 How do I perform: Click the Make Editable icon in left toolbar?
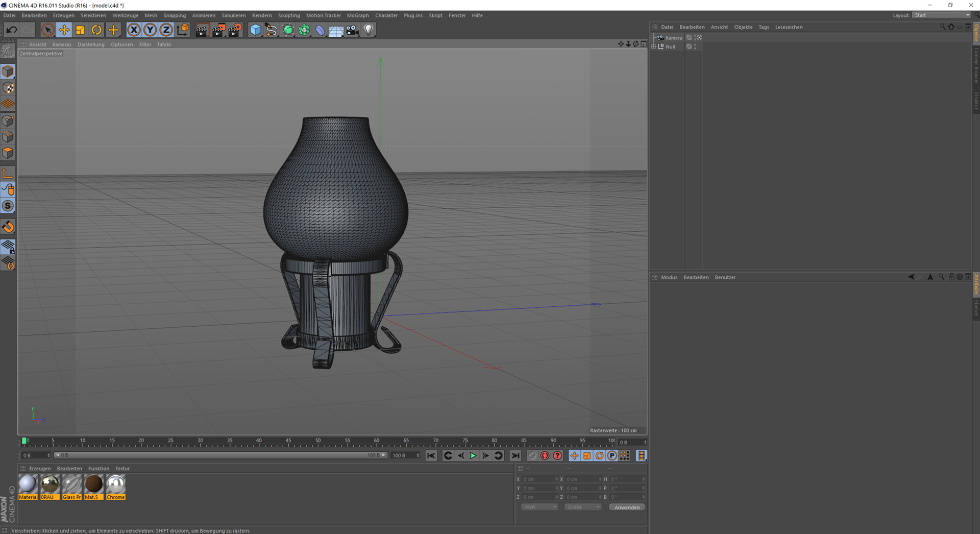click(8, 51)
